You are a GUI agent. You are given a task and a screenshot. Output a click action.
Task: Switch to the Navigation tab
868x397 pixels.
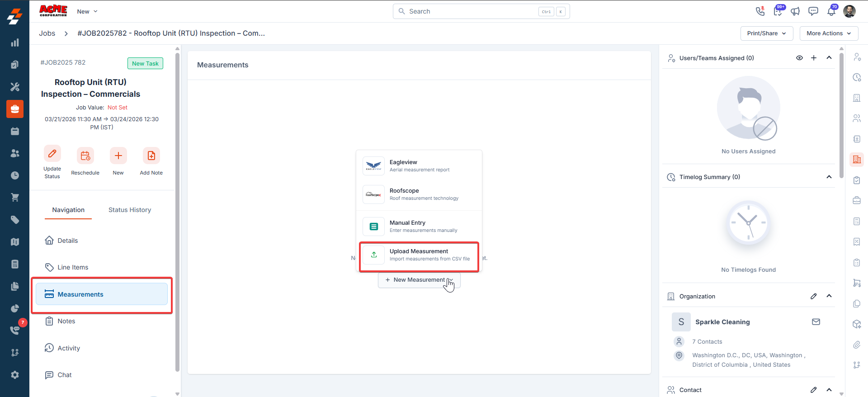(68, 210)
